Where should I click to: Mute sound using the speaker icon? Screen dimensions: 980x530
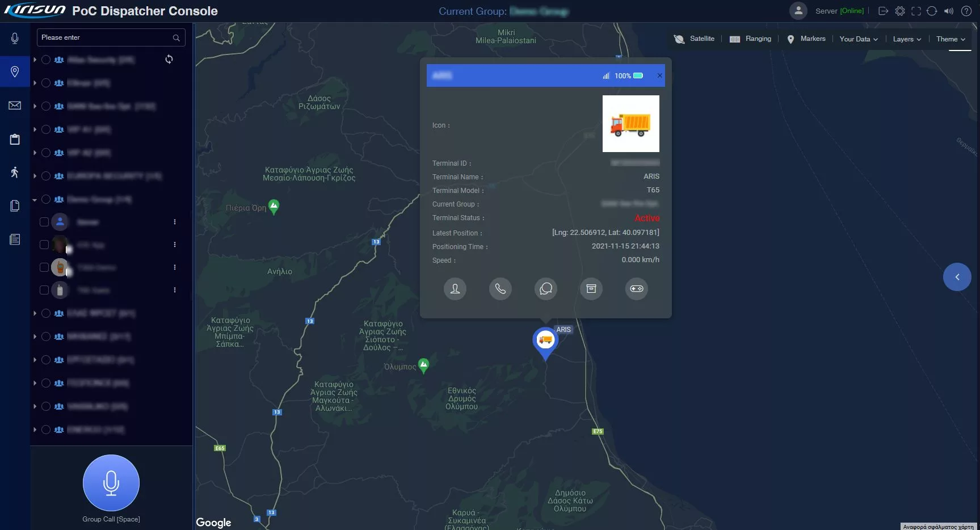pyautogui.click(x=948, y=11)
